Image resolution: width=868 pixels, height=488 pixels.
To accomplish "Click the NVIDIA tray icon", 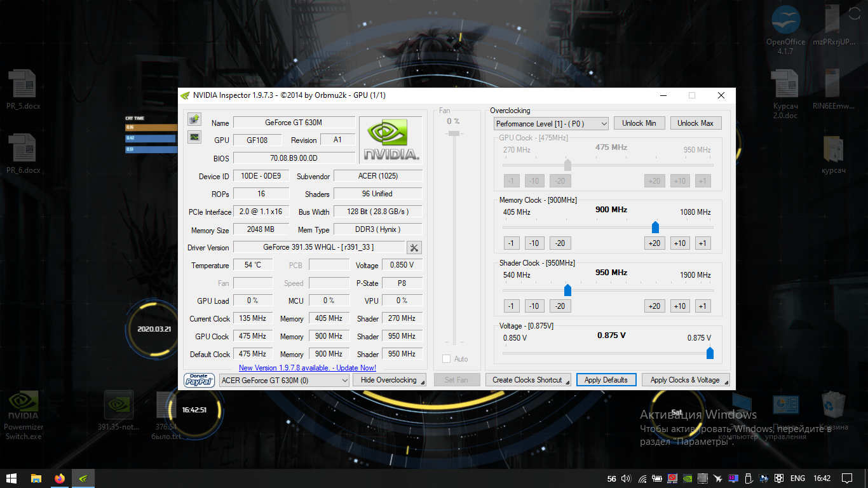I will point(688,478).
